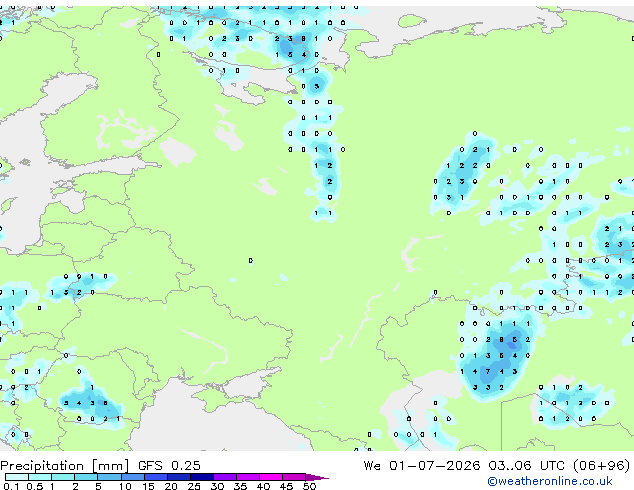Image resolution: width=634 pixels, height=490 pixels.
Task: Select the "30" legend scale label
Action: coord(217,486)
